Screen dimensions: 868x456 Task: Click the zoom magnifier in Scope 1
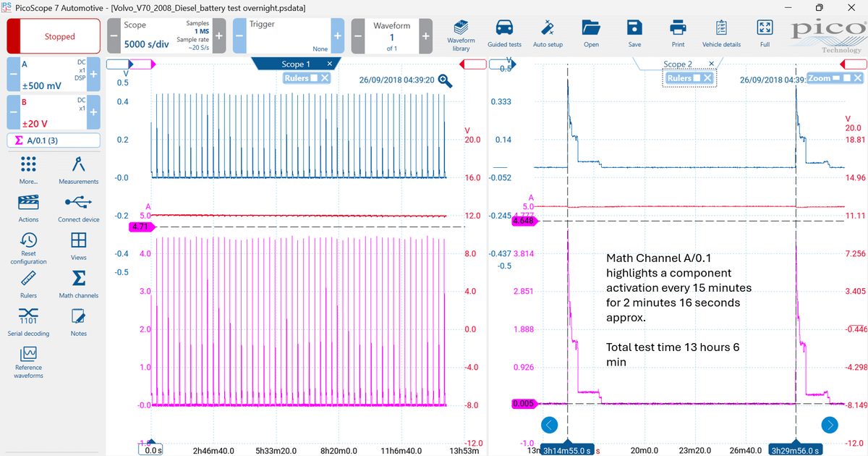(x=445, y=80)
